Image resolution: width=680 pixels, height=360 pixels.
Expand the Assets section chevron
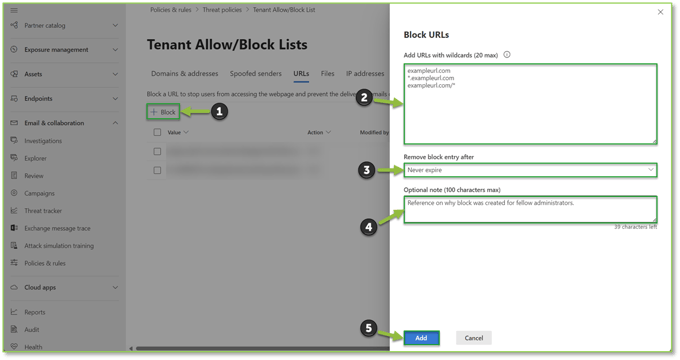point(115,74)
